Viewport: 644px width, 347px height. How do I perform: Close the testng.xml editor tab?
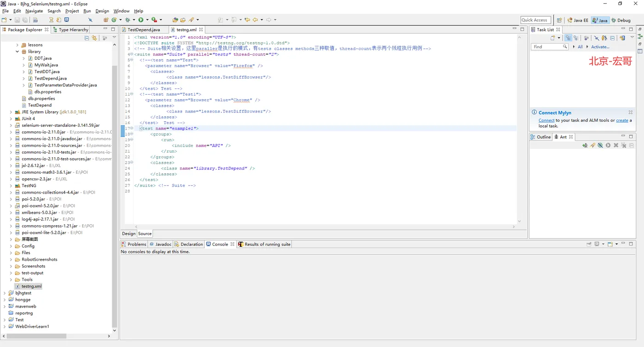[x=201, y=29]
